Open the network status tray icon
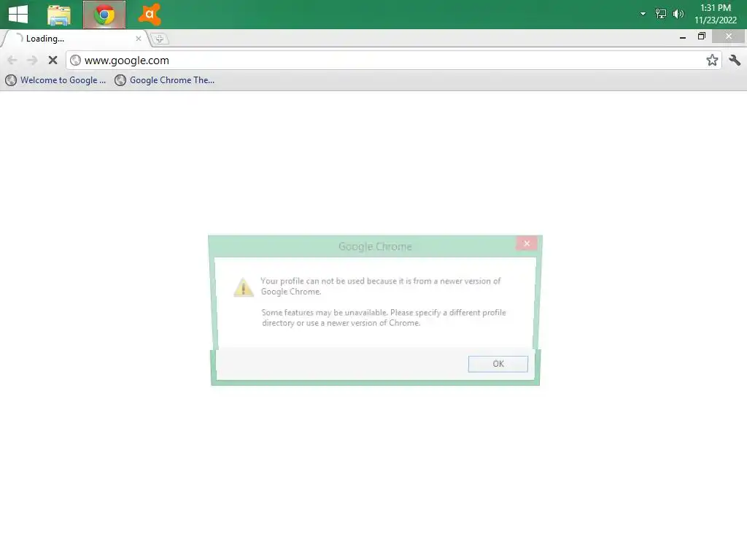The image size is (747, 560). pos(660,14)
